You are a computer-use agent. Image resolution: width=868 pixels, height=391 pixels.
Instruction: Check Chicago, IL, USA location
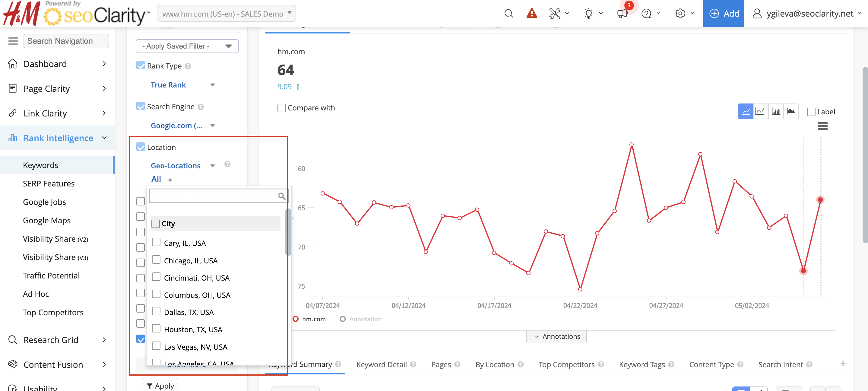click(156, 259)
